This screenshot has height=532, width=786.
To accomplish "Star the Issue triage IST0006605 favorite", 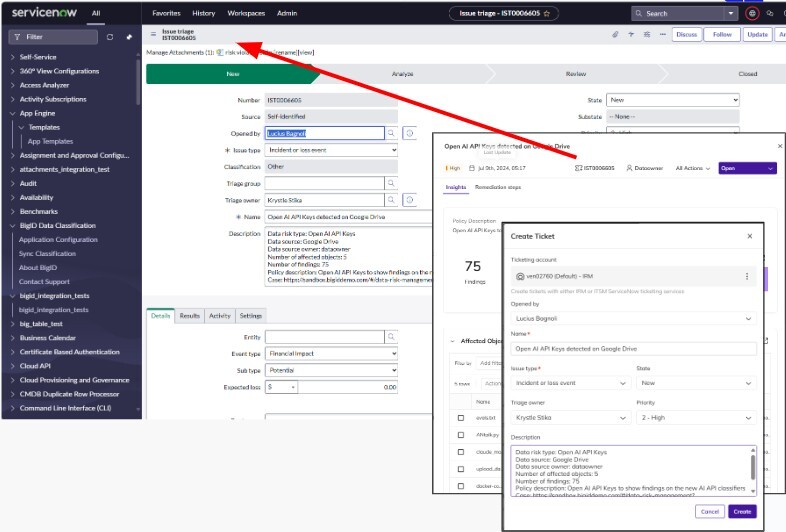I will coord(547,14).
